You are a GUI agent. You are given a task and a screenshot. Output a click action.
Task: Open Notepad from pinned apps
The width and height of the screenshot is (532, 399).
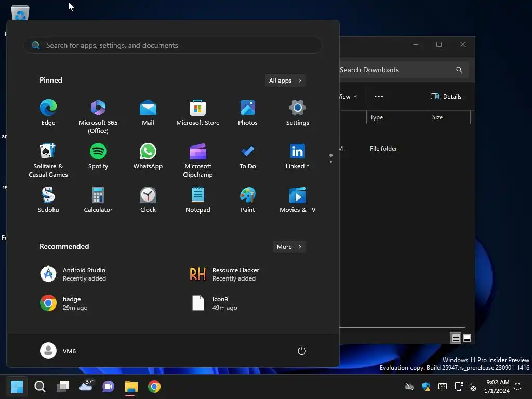[198, 200]
